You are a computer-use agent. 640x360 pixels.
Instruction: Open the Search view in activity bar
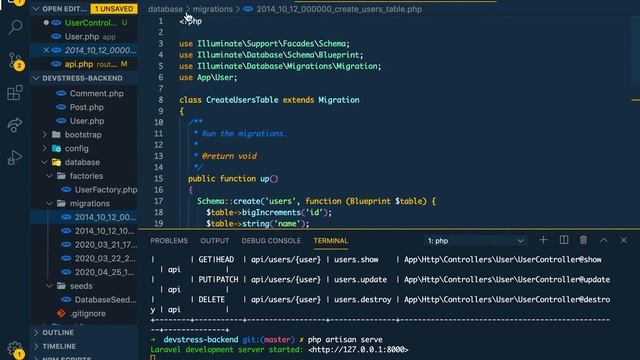[x=15, y=27]
